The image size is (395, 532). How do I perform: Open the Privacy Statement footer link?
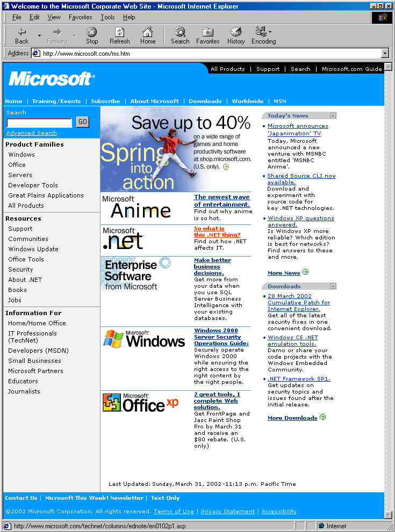(227, 511)
